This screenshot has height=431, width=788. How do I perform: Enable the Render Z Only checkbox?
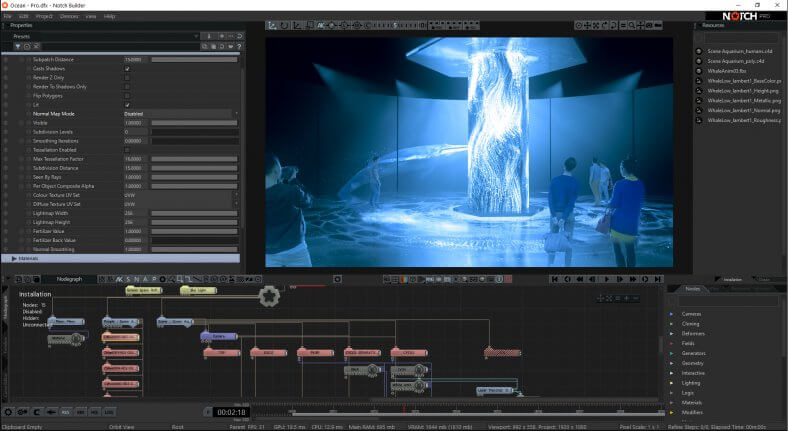(x=127, y=77)
